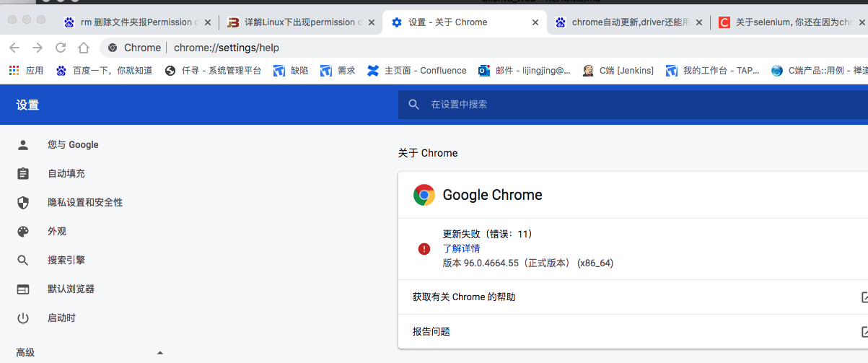
Task: Close the 设置 - 关于 Chrome tab
Action: [x=535, y=23]
